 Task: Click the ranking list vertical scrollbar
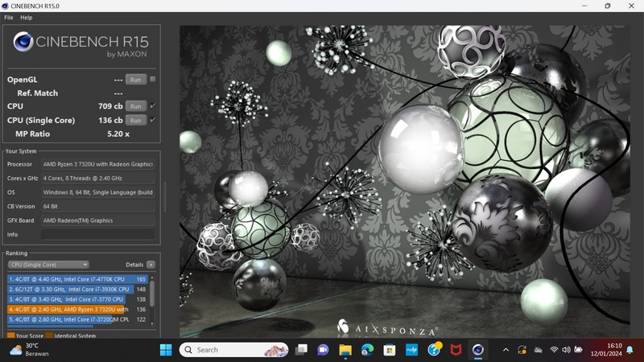tap(152, 298)
